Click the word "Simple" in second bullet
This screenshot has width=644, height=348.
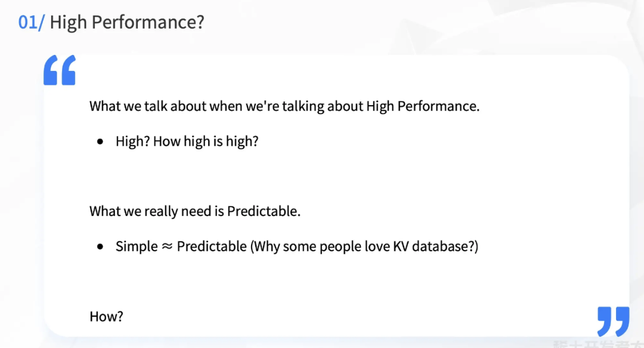click(137, 247)
